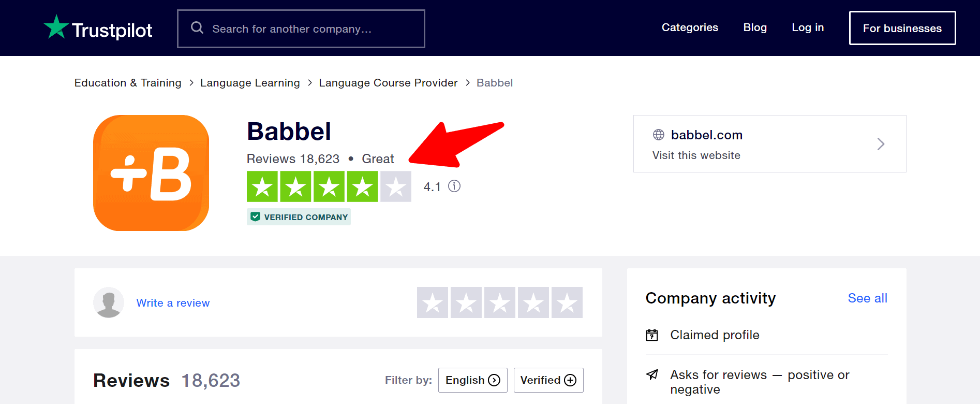This screenshot has height=404, width=980.
Task: Open the TrustScore info icon
Action: [454, 186]
